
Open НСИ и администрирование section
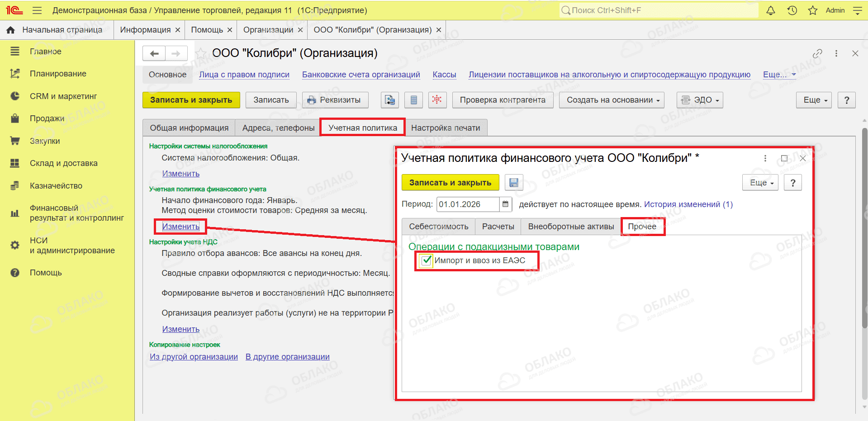(x=67, y=246)
